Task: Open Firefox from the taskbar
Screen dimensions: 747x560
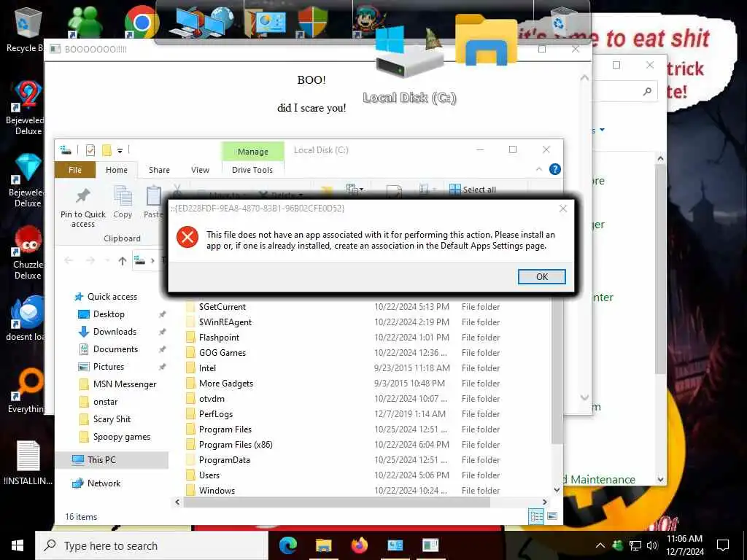Action: (359, 545)
